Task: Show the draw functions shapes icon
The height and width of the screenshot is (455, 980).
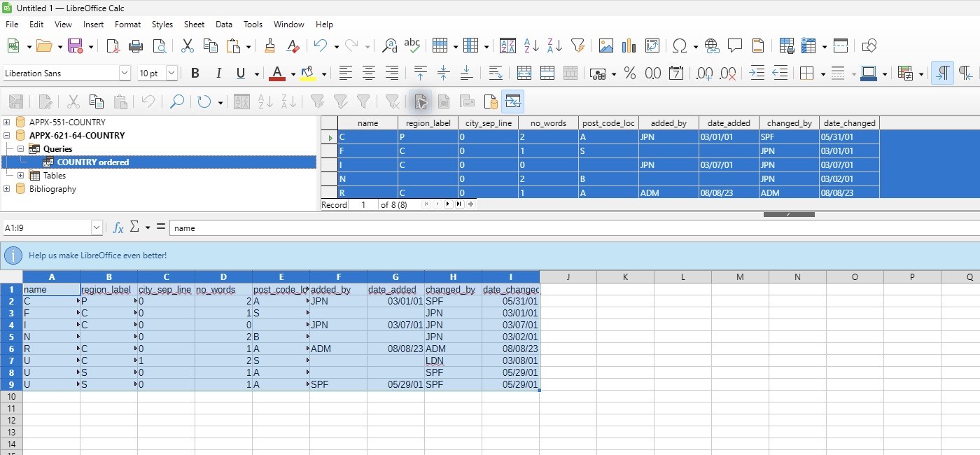Action: [x=869, y=45]
